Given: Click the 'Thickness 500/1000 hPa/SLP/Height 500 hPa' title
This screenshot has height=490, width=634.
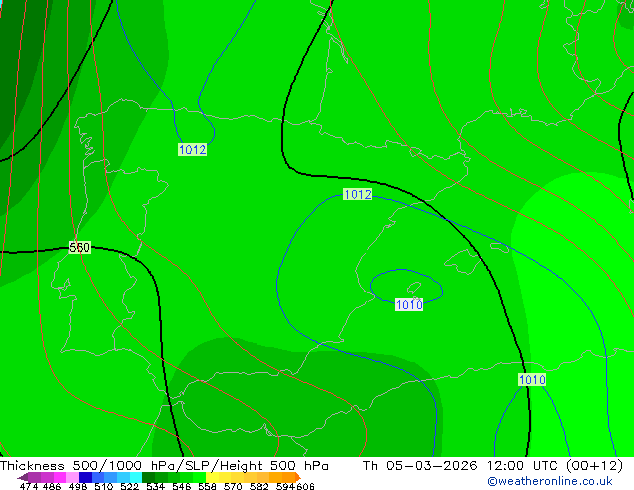Looking at the screenshot, I should 164,466.
